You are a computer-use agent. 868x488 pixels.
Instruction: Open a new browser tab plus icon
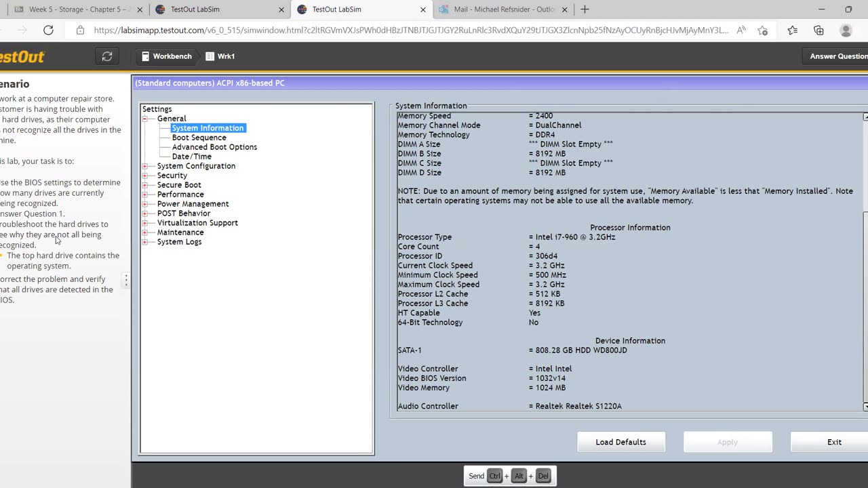(x=585, y=9)
